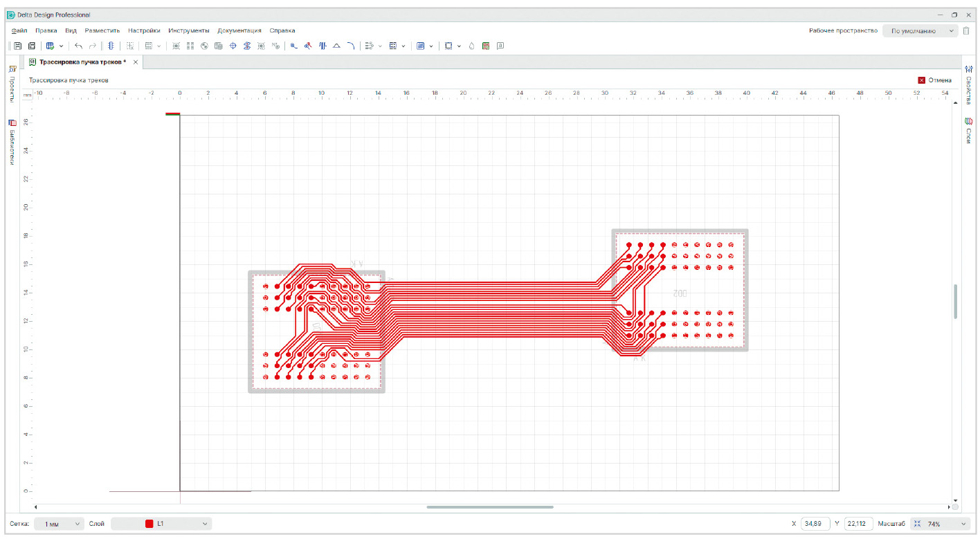The width and height of the screenshot is (980, 539).
Task: Click the water drop icon in toolbar
Action: (471, 46)
